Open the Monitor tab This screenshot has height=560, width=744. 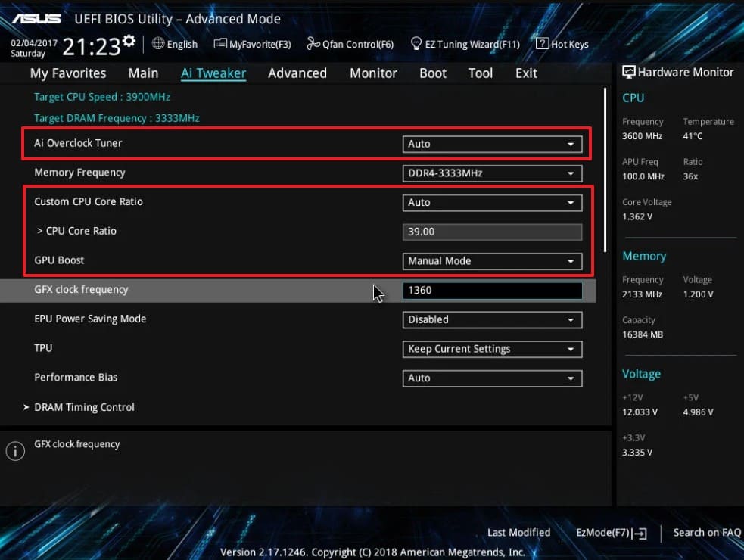pyautogui.click(x=373, y=73)
